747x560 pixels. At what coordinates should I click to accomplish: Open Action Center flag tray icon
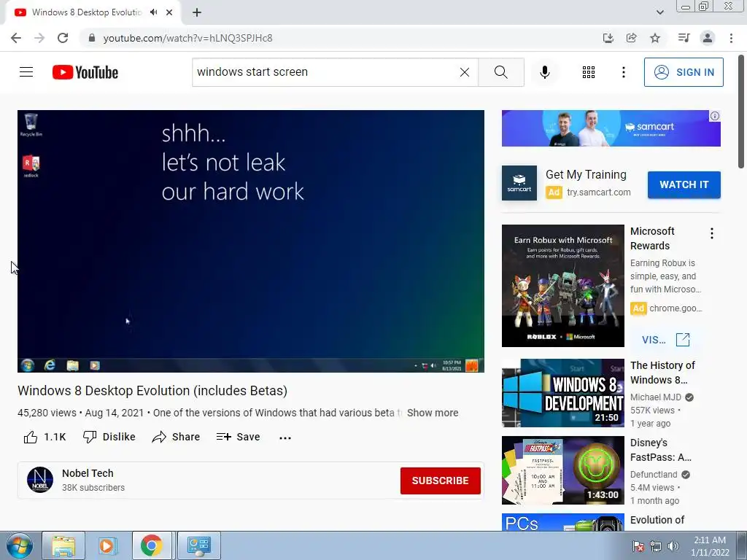(638, 546)
